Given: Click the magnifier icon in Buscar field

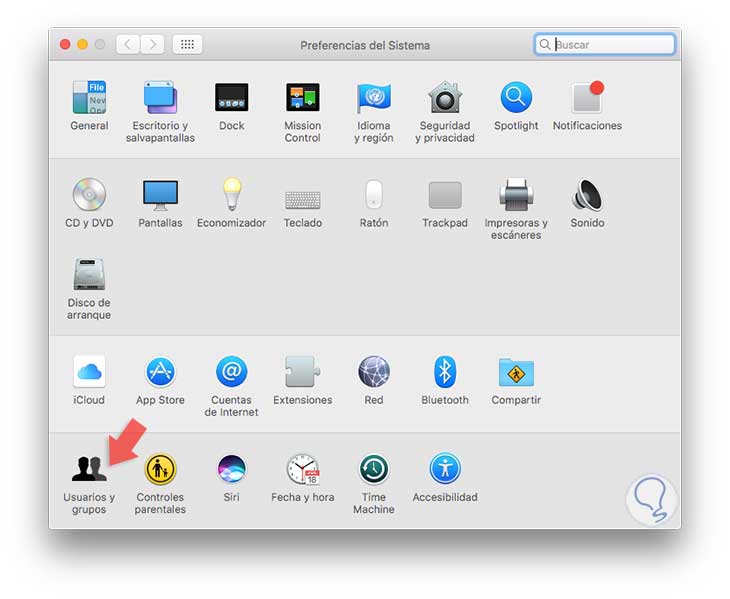Looking at the screenshot, I should pyautogui.click(x=544, y=44).
